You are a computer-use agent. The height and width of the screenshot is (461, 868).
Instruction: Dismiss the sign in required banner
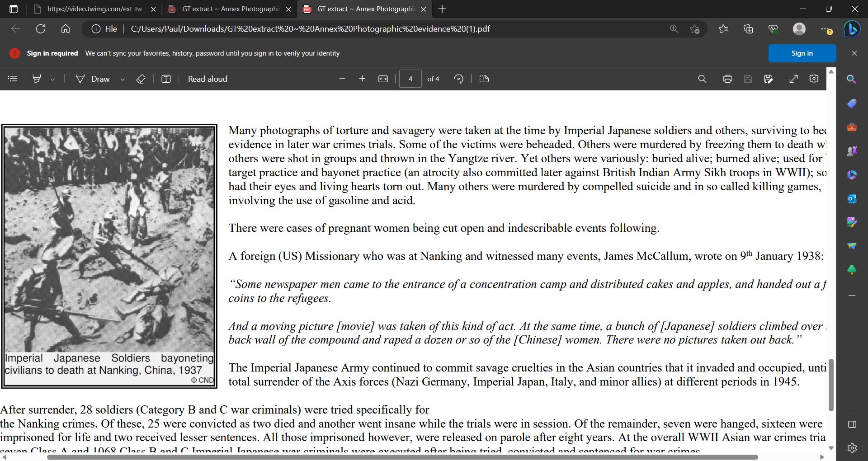854,53
